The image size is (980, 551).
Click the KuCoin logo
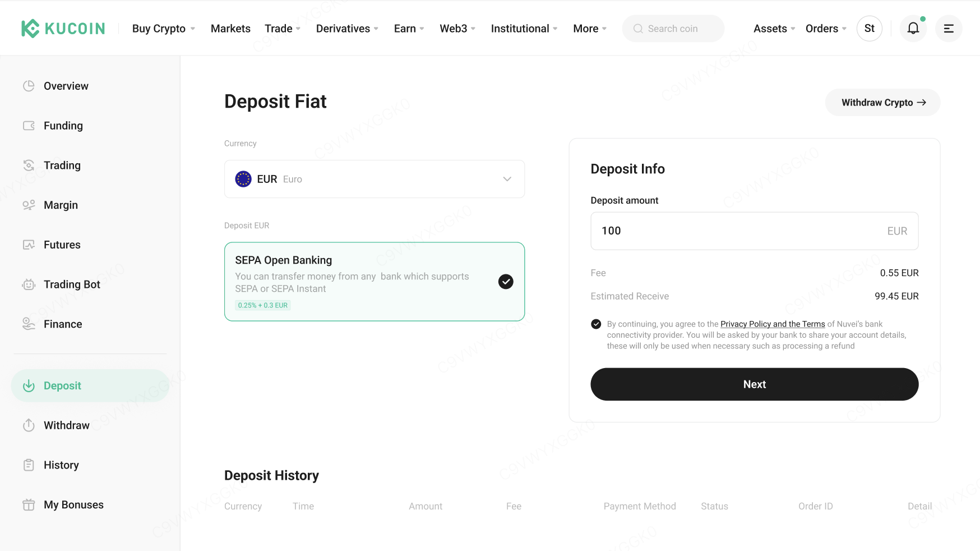tap(63, 29)
